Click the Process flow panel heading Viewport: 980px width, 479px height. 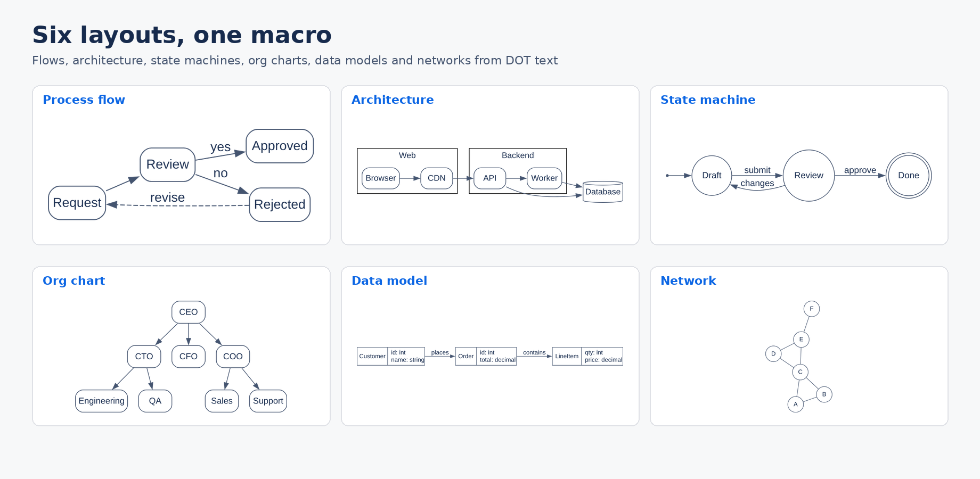tap(84, 100)
